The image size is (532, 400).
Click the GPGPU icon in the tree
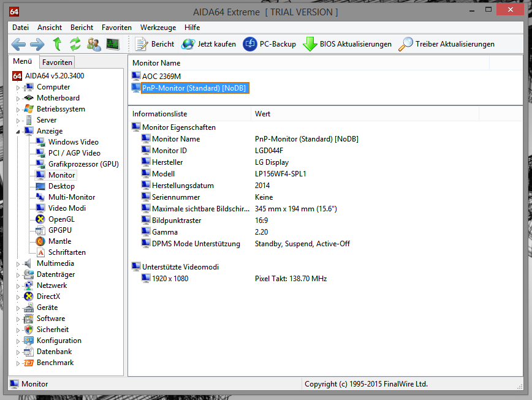(40, 230)
